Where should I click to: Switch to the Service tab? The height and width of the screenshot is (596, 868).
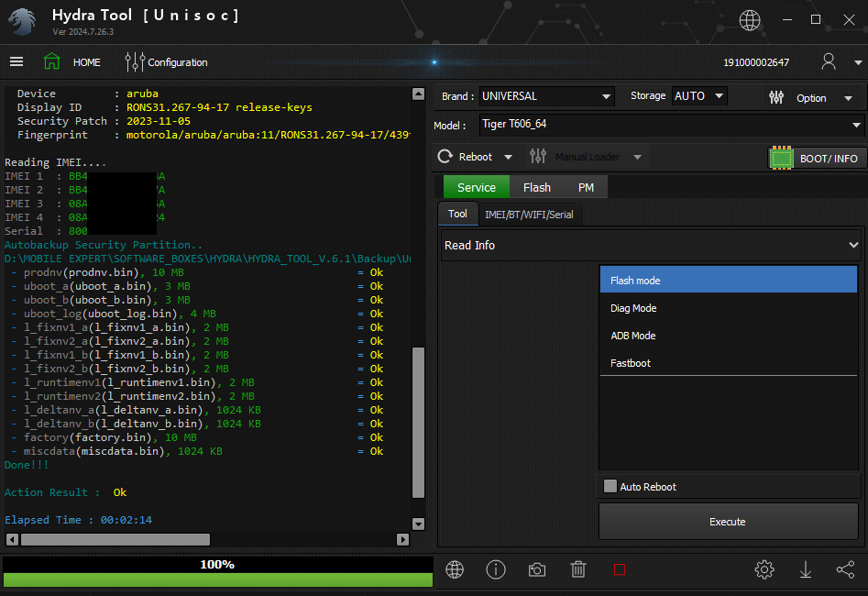coord(476,187)
